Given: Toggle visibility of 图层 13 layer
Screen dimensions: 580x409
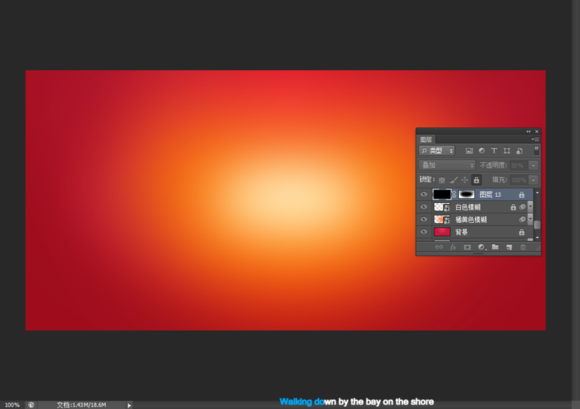Looking at the screenshot, I should tap(424, 195).
